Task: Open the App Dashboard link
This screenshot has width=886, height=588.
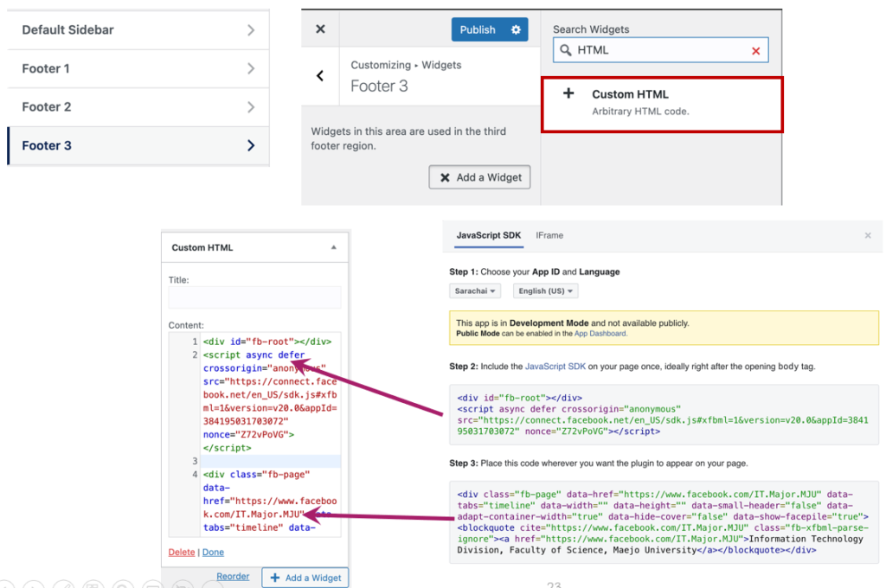Action: tap(600, 334)
